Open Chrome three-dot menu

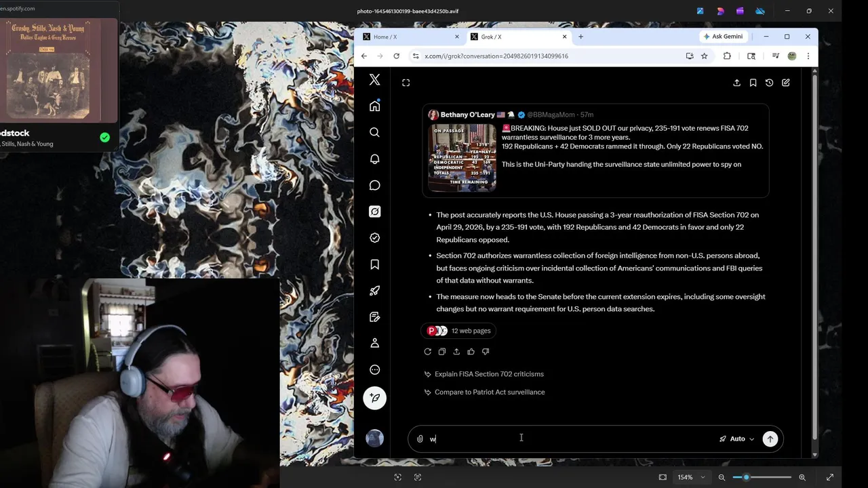tap(808, 56)
